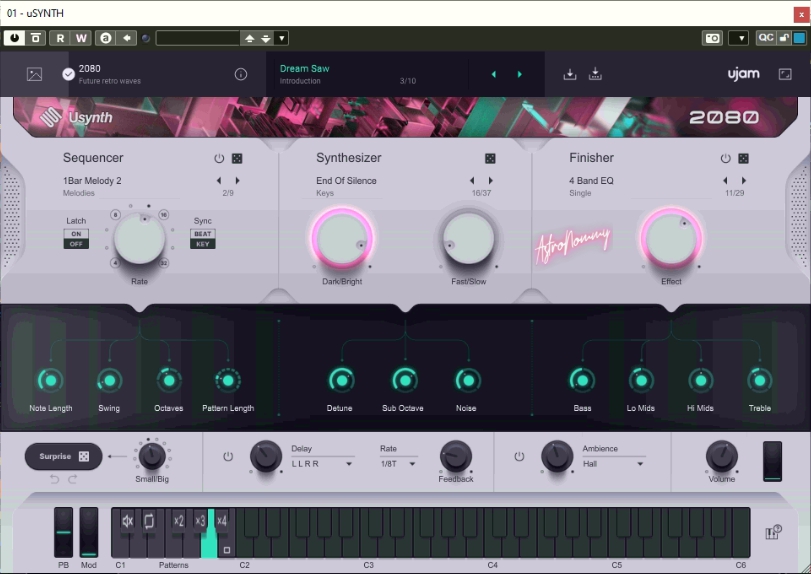This screenshot has width=811, height=574.
Task: Select next Dream Saw preset arrow
Action: point(519,75)
